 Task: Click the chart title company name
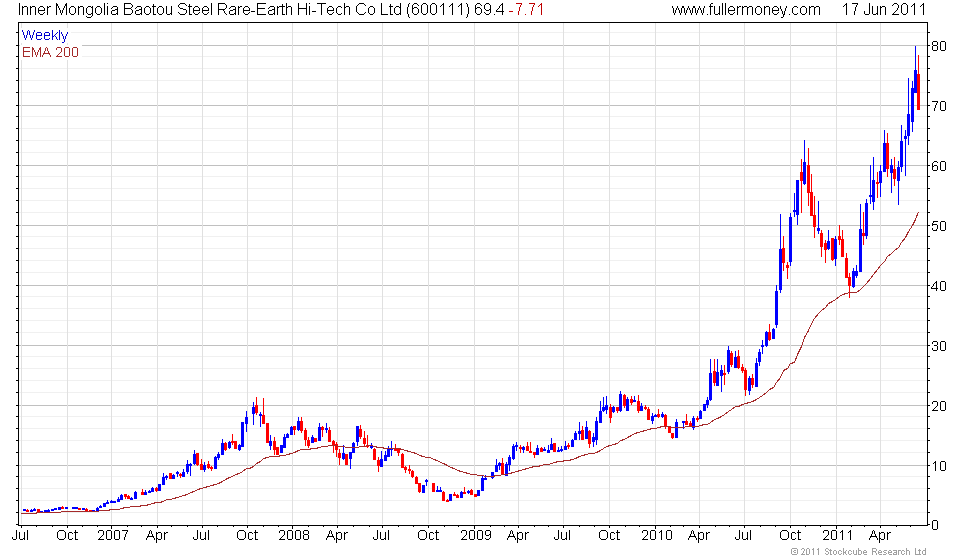pyautogui.click(x=210, y=10)
